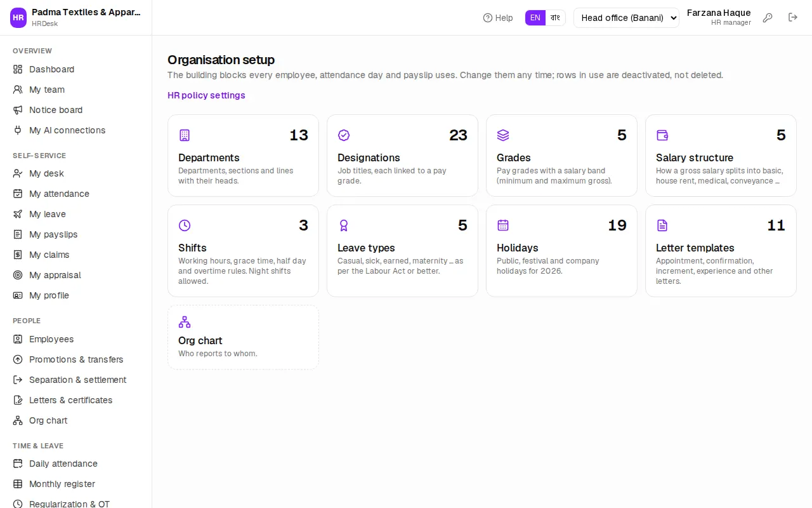Navigate to Daily attendance in sidebar
Viewport: 812px width, 508px height.
[x=76, y=464]
